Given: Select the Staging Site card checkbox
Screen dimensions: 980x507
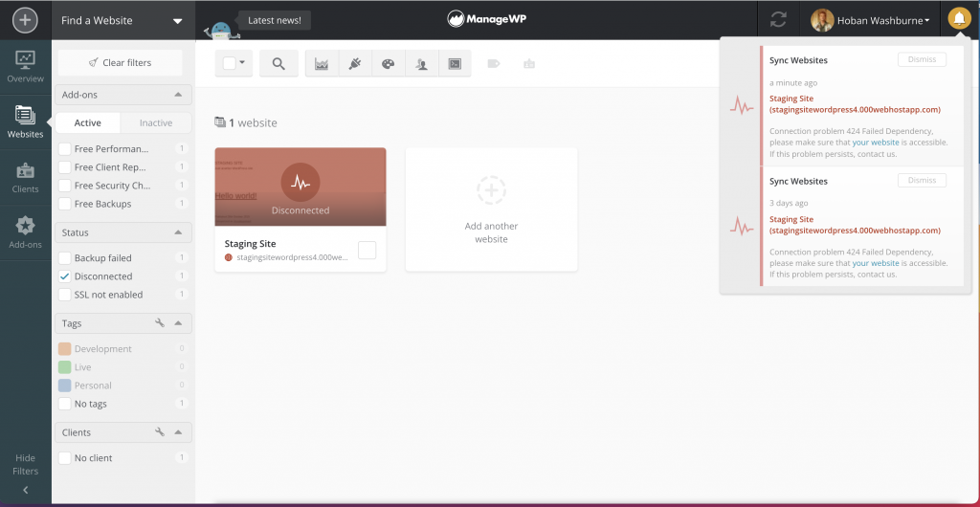Looking at the screenshot, I should point(367,251).
